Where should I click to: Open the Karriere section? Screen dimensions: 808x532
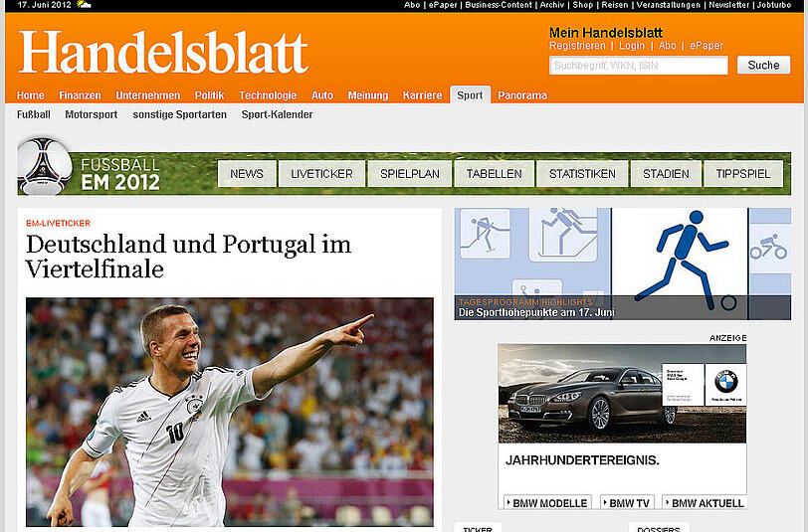click(x=423, y=95)
